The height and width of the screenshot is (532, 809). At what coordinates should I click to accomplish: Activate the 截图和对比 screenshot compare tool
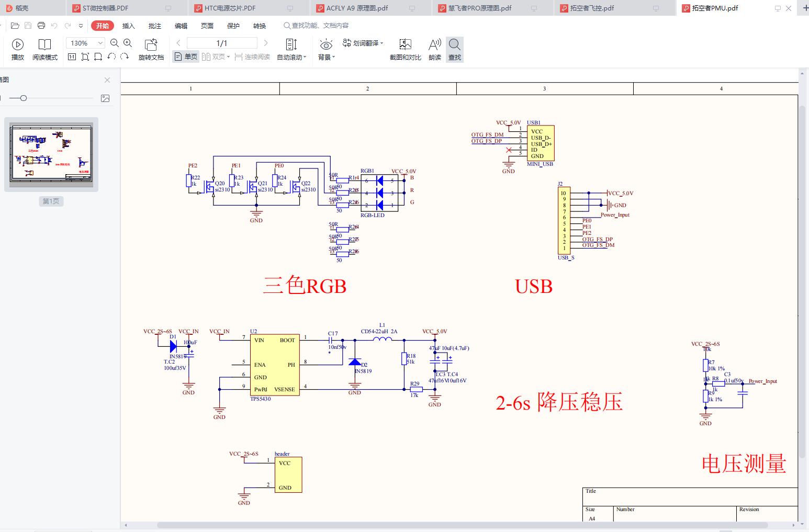point(404,49)
